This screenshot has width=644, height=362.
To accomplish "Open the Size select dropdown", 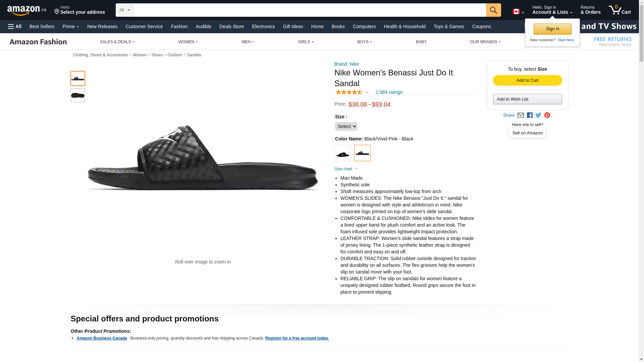I will [346, 126].
